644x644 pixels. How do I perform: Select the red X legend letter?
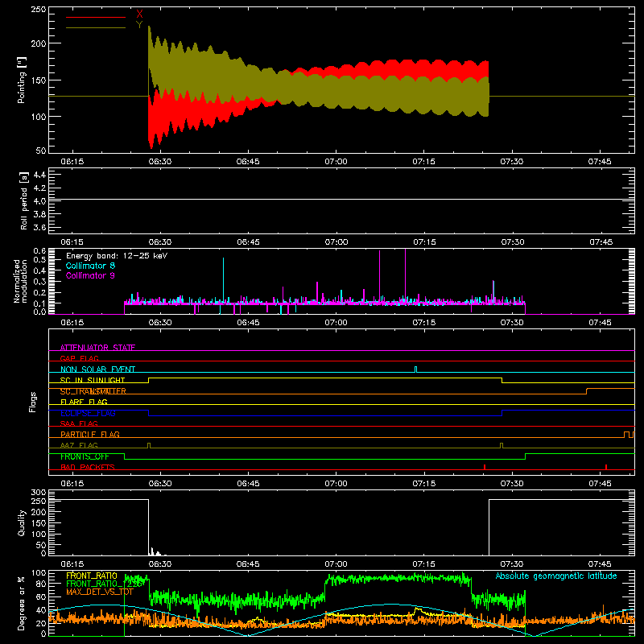tap(139, 14)
